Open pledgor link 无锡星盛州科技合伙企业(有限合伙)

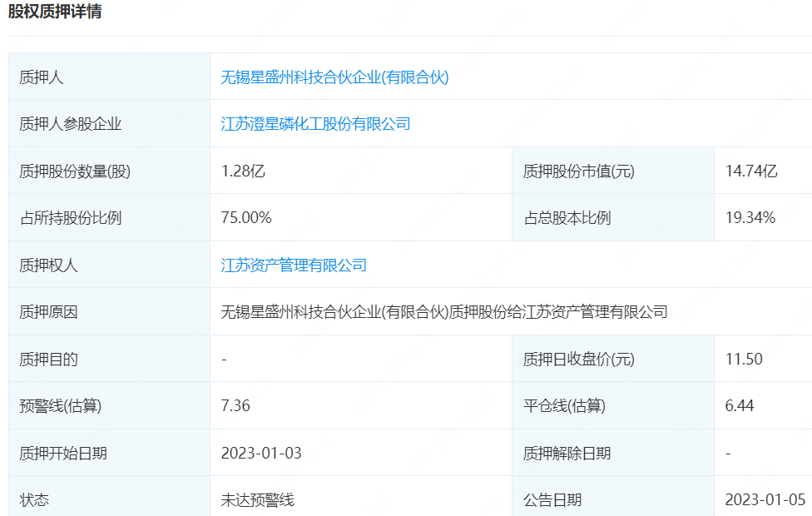pyautogui.click(x=334, y=77)
